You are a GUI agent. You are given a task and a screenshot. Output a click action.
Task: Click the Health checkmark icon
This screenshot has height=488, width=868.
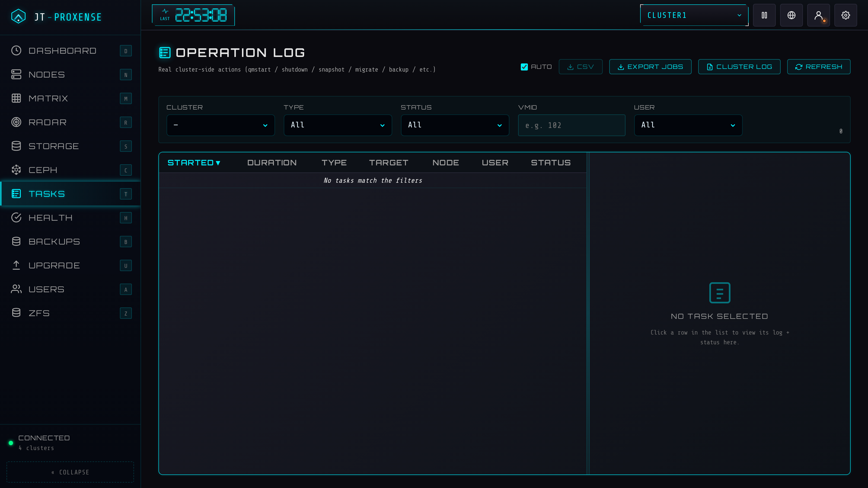(x=16, y=217)
